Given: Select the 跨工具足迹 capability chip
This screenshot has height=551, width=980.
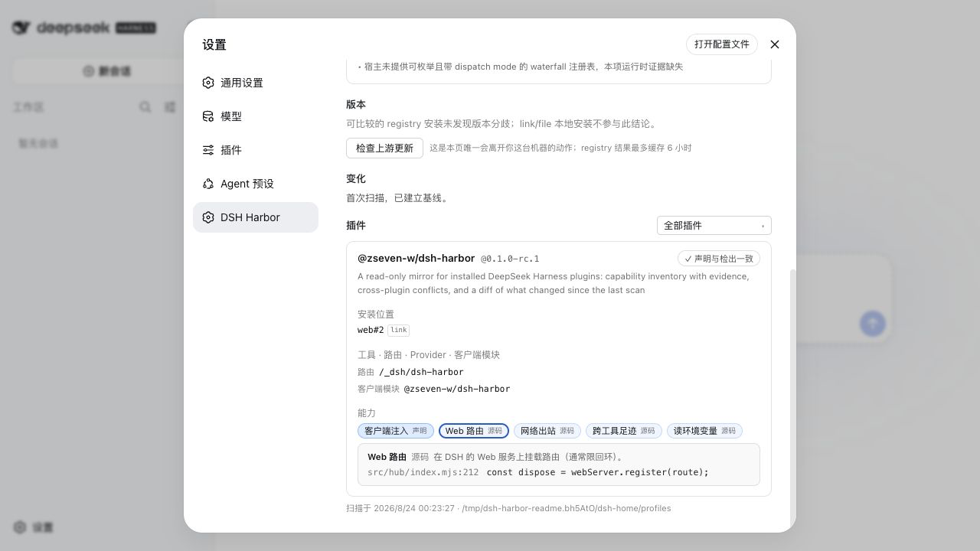Looking at the screenshot, I should coord(624,431).
